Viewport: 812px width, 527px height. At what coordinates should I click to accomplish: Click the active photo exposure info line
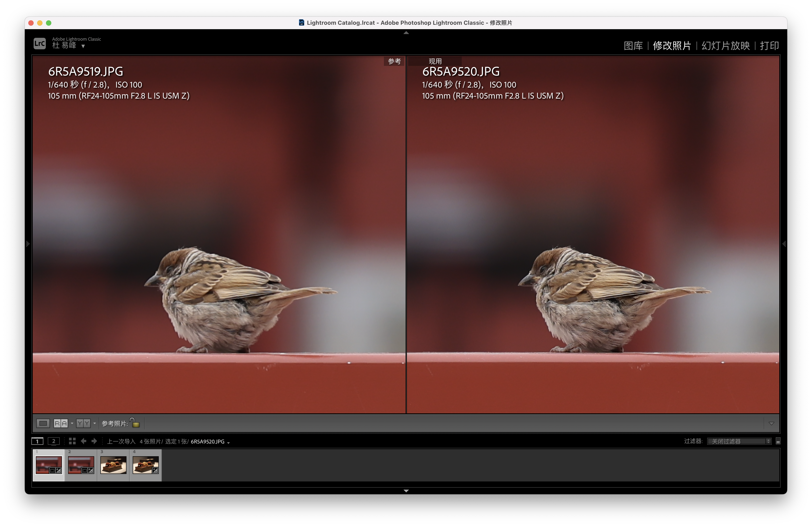pos(469,85)
